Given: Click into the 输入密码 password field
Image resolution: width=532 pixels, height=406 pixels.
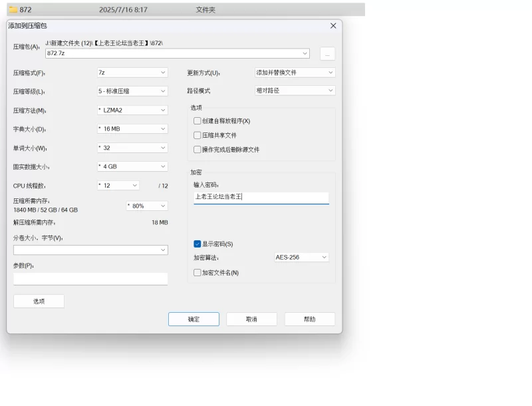Looking at the screenshot, I should (261, 197).
